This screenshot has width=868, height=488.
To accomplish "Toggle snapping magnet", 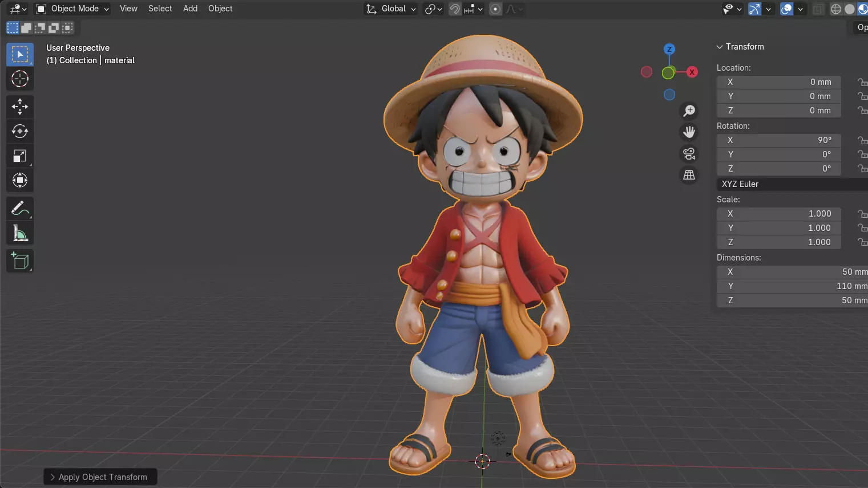I will (455, 9).
